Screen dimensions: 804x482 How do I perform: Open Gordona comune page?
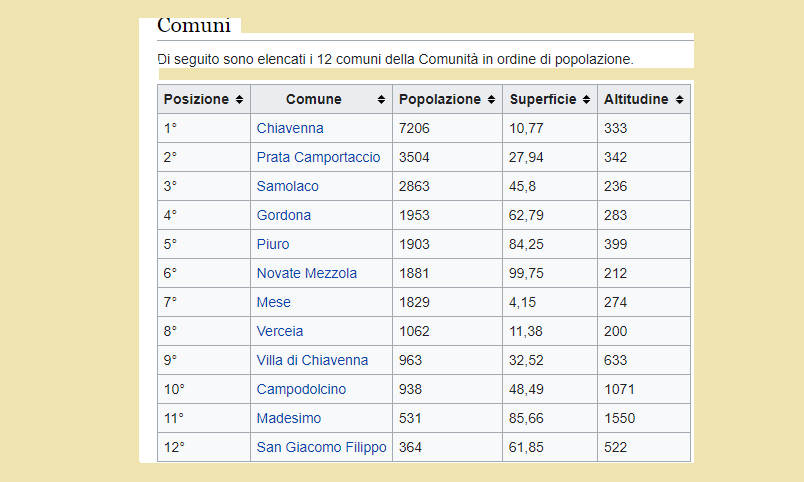[284, 215]
